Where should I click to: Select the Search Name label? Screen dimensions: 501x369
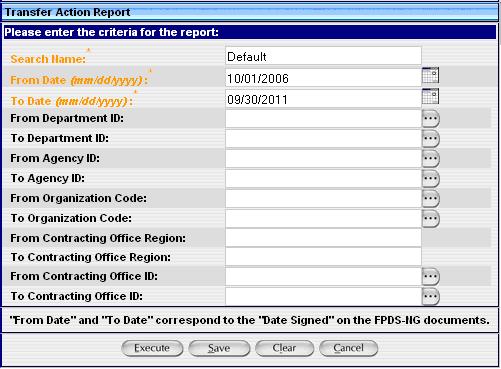click(48, 59)
